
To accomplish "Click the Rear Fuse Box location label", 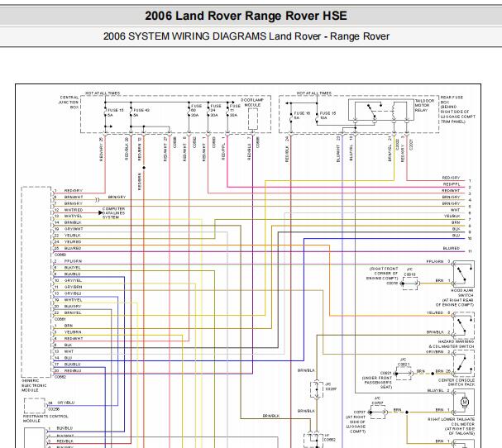I will [x=457, y=109].
